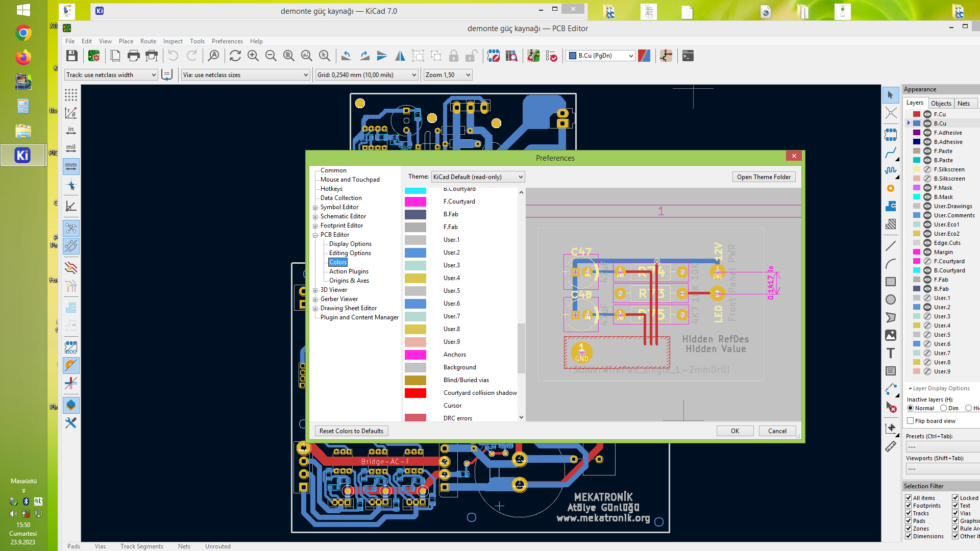This screenshot has height=551, width=980.
Task: Click the Zoom In magnifier icon
Action: point(253,56)
